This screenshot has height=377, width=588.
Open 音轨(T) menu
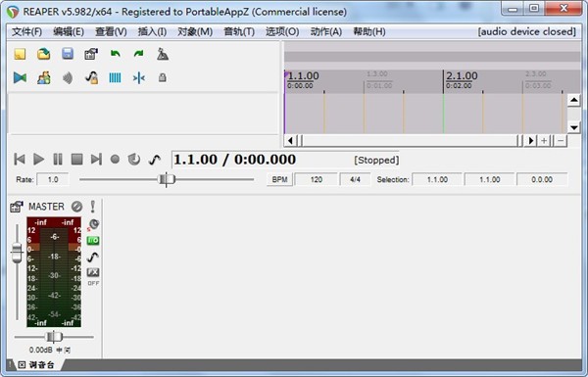239,32
